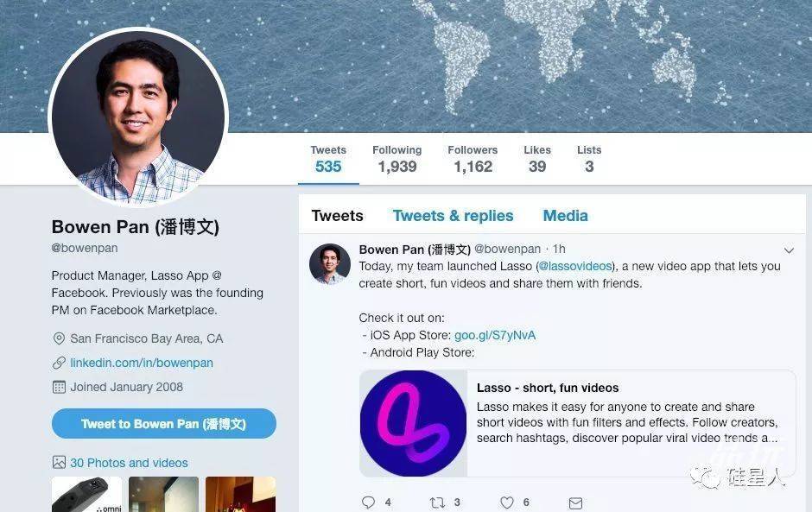Click the link chain icon beside LinkedIn
Viewport: 812px width, 512px height.
click(59, 363)
